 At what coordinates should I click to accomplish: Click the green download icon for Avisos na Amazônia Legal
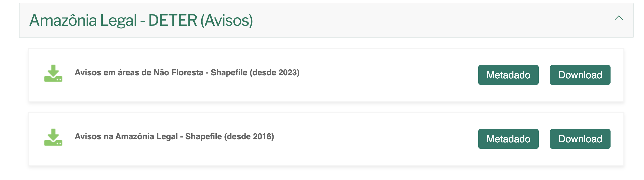(x=53, y=137)
